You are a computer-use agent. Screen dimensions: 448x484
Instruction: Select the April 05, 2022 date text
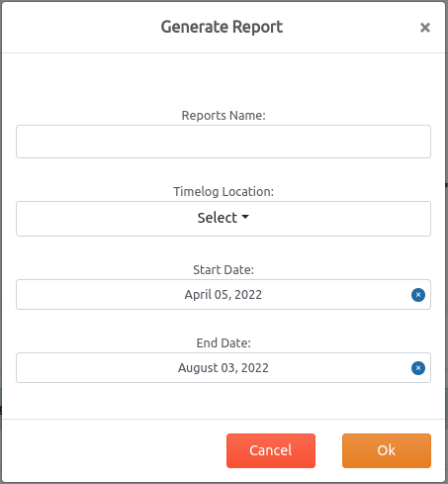(x=224, y=295)
